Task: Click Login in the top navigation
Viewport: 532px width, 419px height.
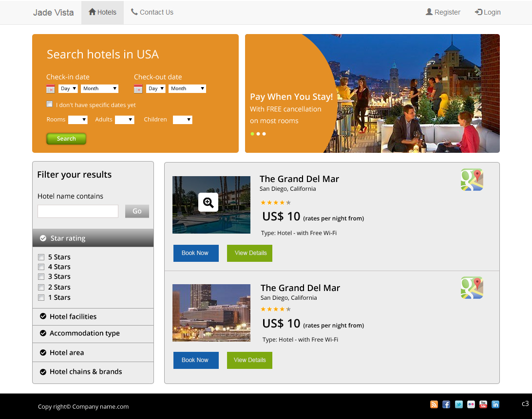Action: tap(488, 12)
